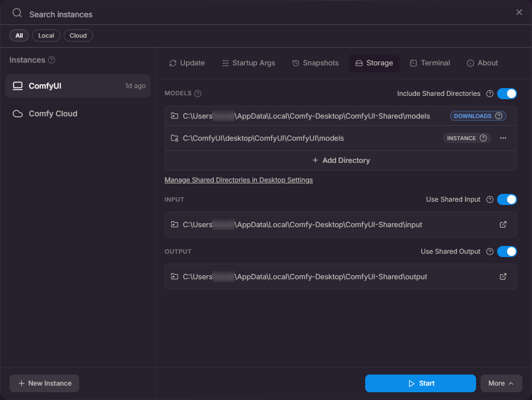The image size is (532, 400).
Task: Click the DOWNLOADS badge label
Action: click(x=472, y=116)
